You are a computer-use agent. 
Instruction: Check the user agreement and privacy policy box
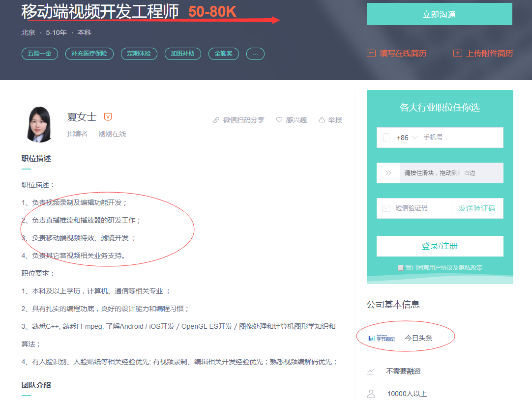click(400, 268)
